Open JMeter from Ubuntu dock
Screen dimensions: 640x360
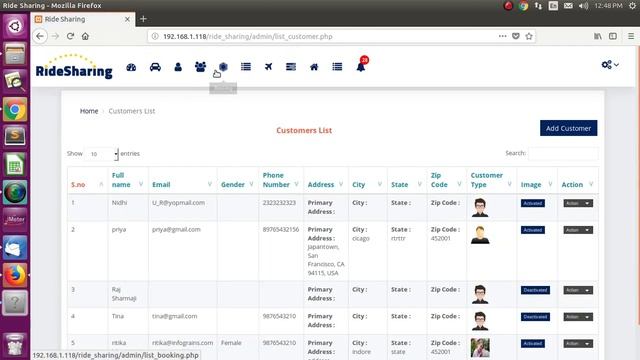15,220
